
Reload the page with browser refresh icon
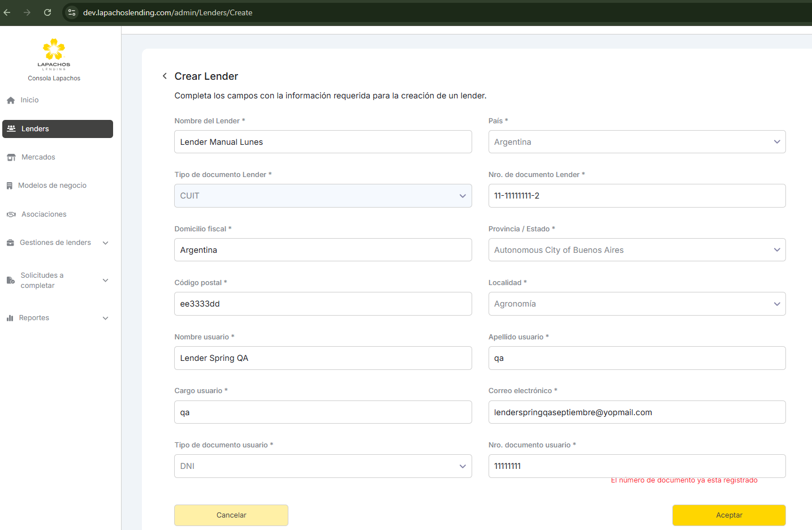47,12
